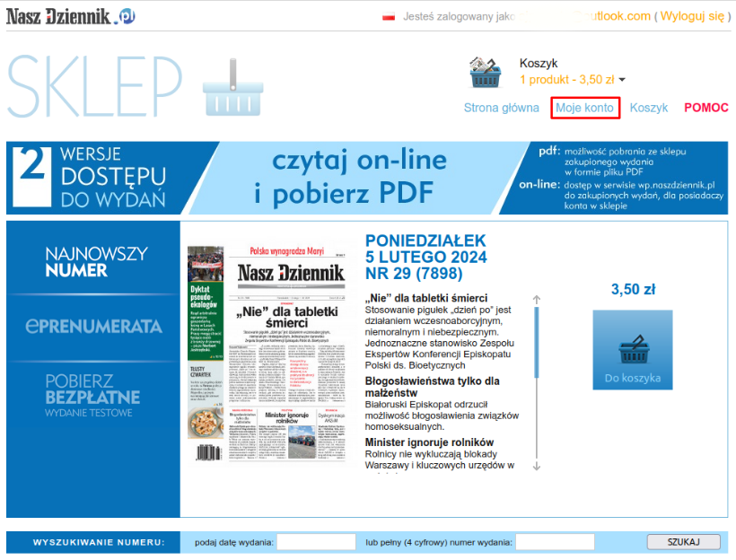The image size is (736, 560).
Task: Click the headline '„Nie" dla tabletki śmierci'
Action: [x=426, y=298]
